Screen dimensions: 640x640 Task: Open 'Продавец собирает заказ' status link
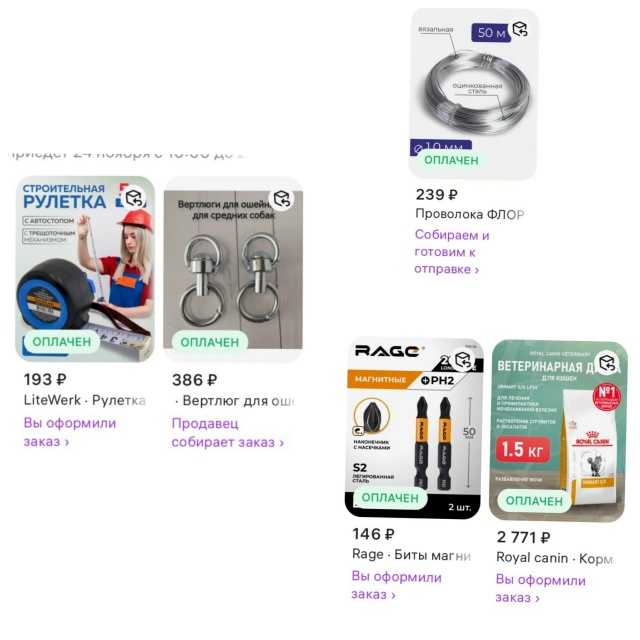pos(227,433)
